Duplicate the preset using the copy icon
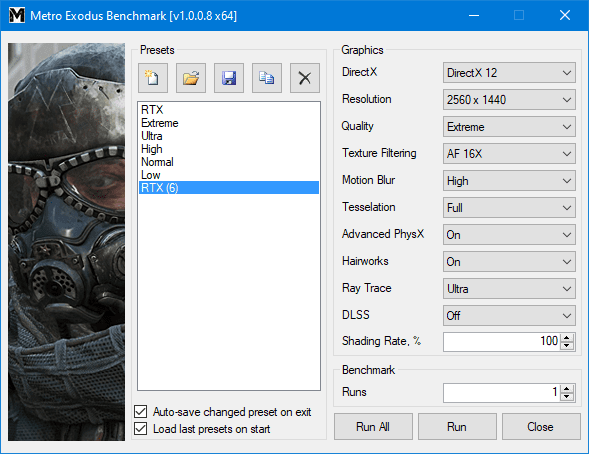Viewport: 589px width, 454px height. pyautogui.click(x=267, y=78)
